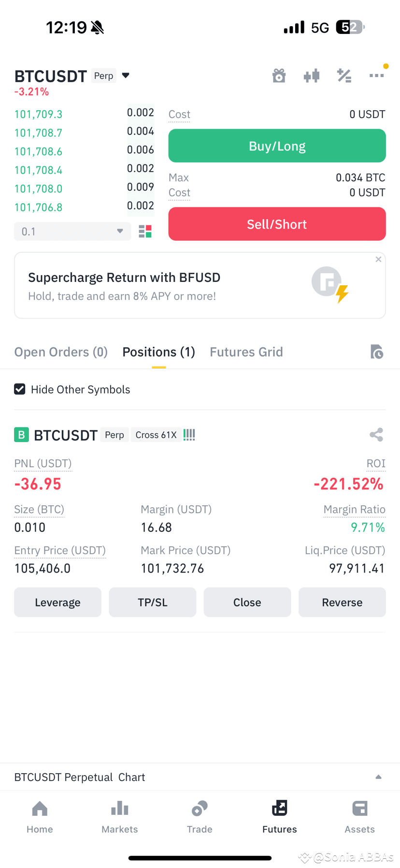Image resolution: width=400 pixels, height=868 pixels.
Task: Expand the BTCUSDT pair selector arrow
Action: pyautogui.click(x=126, y=75)
